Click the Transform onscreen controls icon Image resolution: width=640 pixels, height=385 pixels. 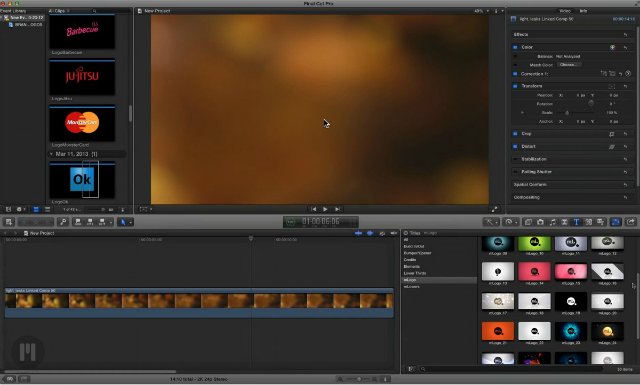click(x=611, y=86)
